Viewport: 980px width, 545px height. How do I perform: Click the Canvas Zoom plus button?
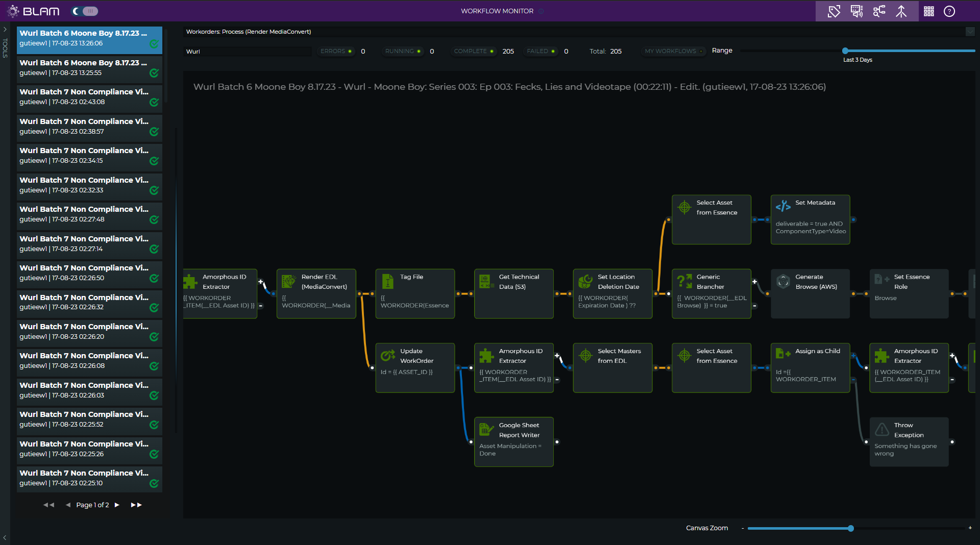tap(970, 528)
